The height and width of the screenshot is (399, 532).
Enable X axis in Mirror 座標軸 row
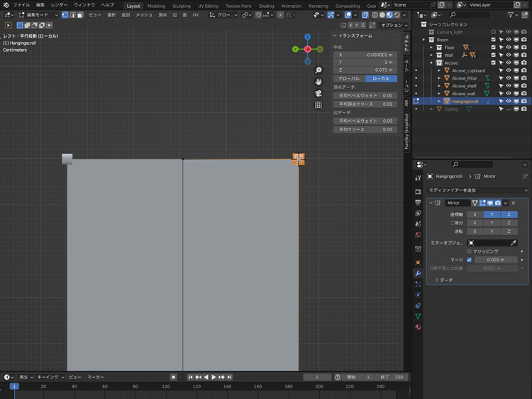tap(475, 214)
